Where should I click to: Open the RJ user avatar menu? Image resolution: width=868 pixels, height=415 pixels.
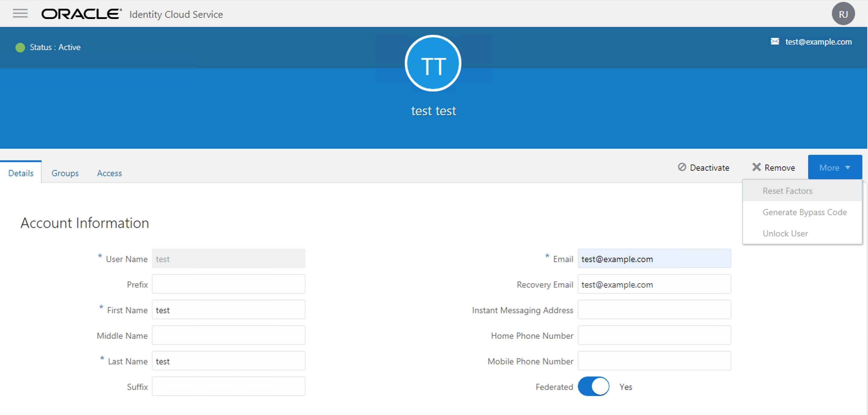tap(843, 14)
